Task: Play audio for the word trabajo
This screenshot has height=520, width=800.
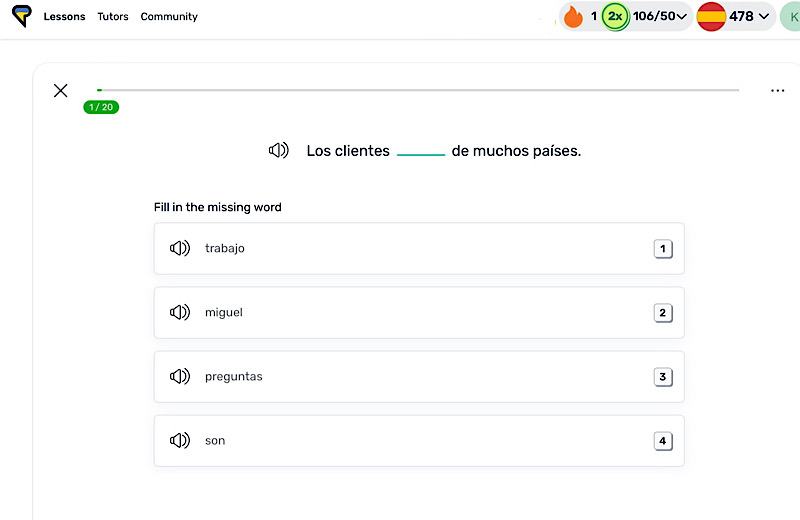Action: coord(180,248)
